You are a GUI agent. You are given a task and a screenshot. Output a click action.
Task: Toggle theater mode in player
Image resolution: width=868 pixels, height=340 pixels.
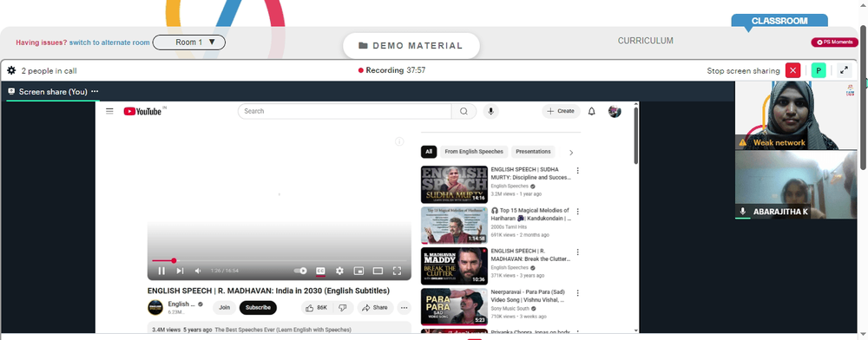pos(378,271)
